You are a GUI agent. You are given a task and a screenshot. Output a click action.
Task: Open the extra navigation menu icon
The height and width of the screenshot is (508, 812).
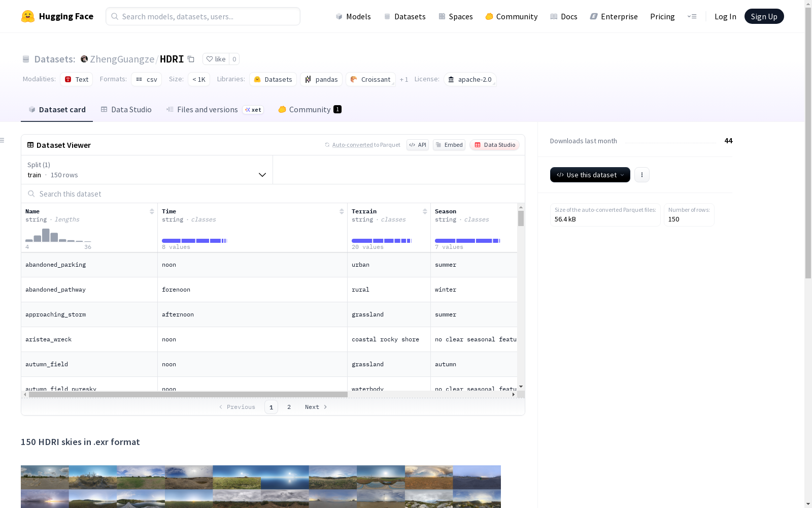coord(692,16)
